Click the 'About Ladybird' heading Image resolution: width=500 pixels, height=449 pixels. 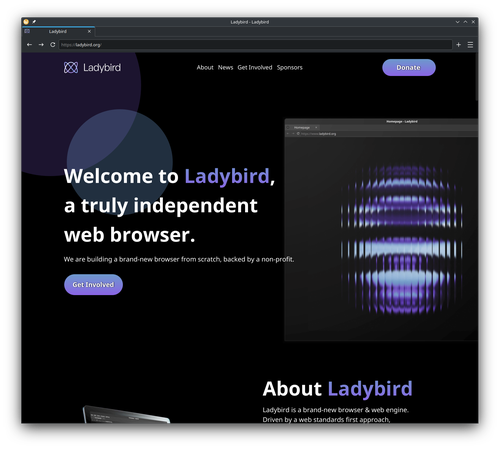coord(337,389)
